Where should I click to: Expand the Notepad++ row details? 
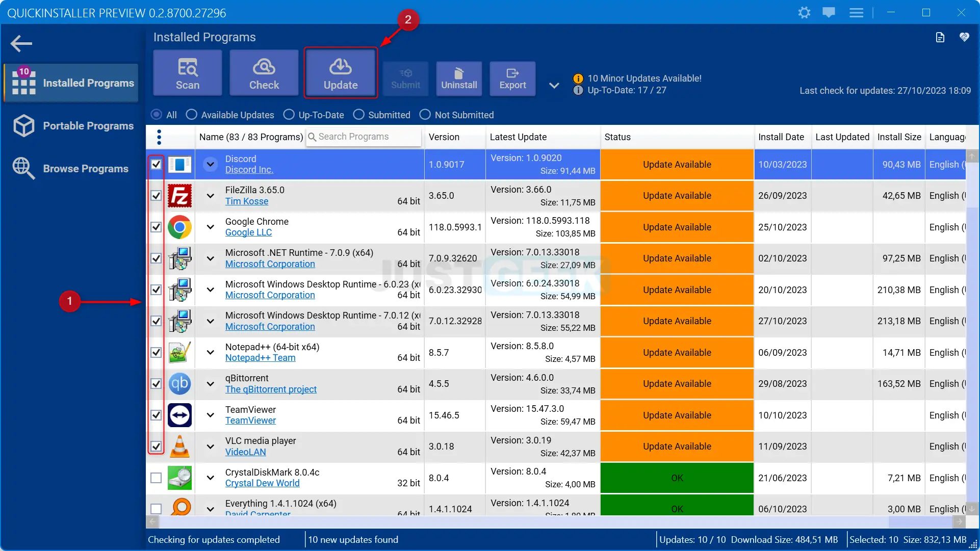(x=210, y=352)
